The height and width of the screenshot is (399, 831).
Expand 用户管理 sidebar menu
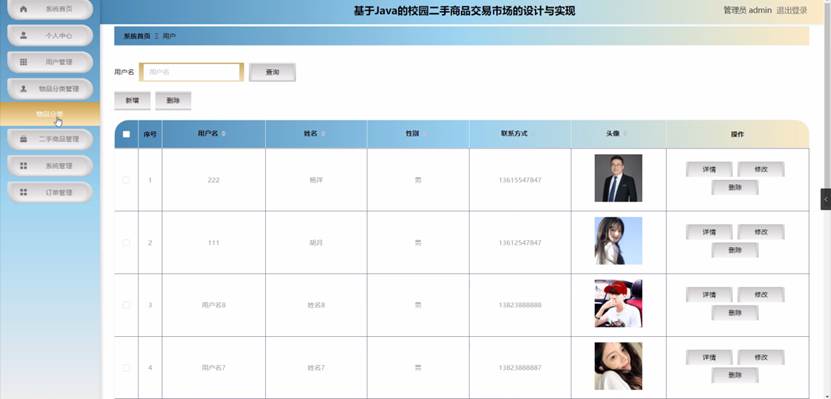[50, 62]
